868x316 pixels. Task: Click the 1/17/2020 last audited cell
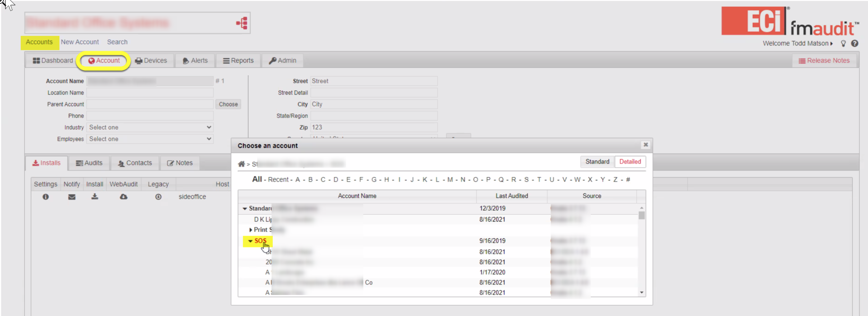pyautogui.click(x=492, y=273)
